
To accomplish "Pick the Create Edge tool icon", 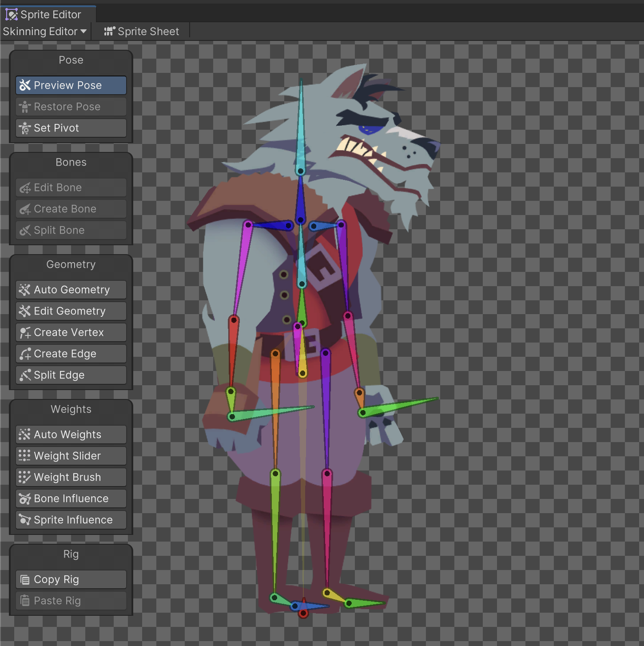I will pos(25,354).
